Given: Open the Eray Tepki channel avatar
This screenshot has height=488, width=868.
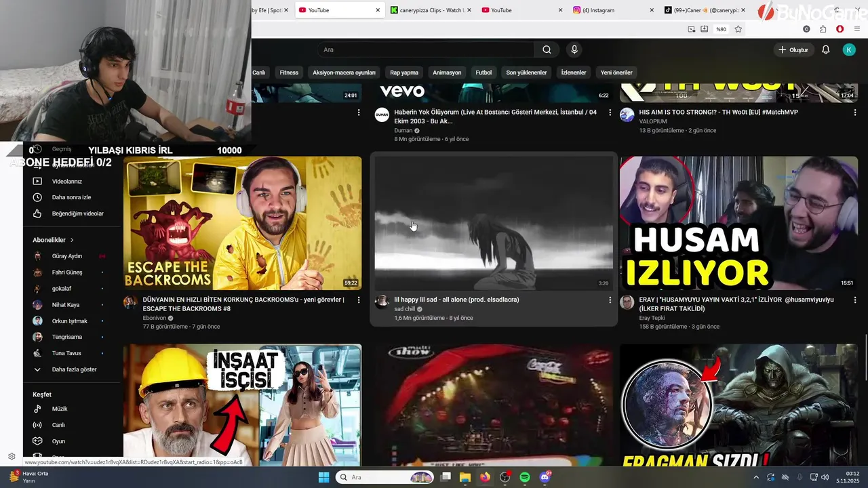Looking at the screenshot, I should pos(627,302).
